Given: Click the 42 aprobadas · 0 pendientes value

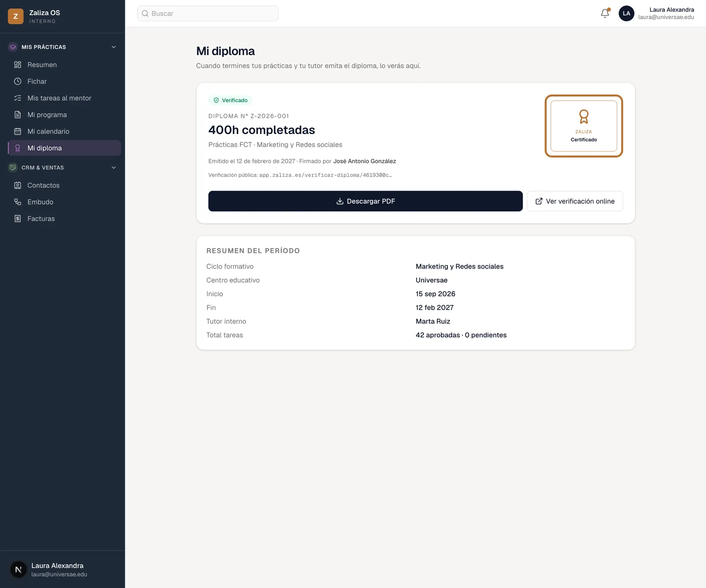Looking at the screenshot, I should click(461, 335).
